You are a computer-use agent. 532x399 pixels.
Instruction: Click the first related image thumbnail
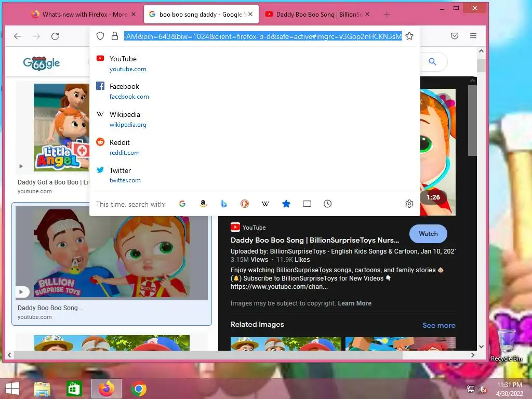tap(286, 344)
